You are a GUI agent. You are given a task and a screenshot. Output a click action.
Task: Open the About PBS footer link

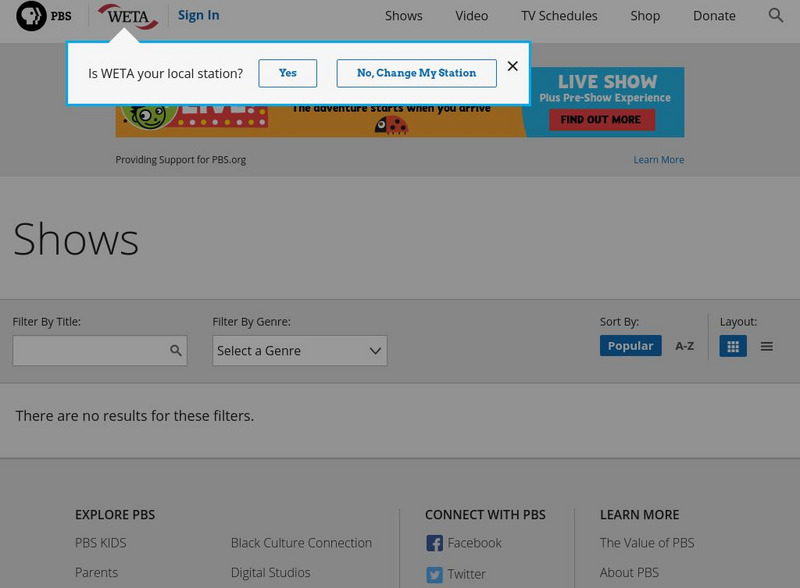pyautogui.click(x=629, y=573)
